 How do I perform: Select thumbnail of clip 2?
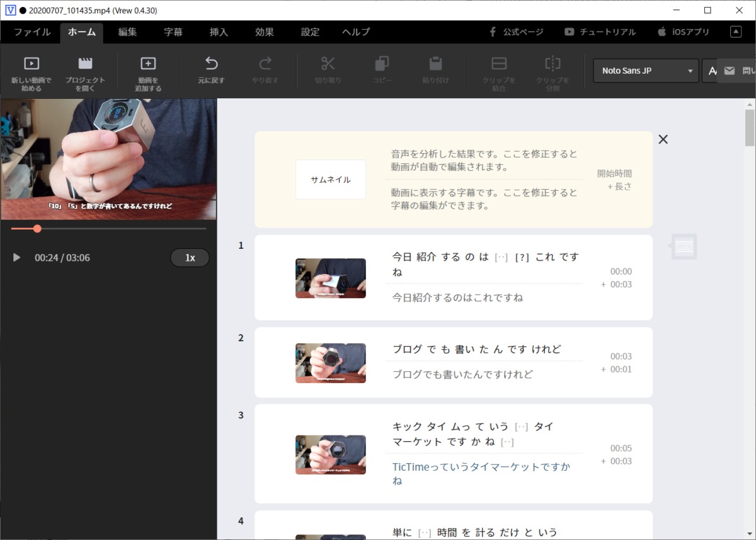[x=331, y=363]
